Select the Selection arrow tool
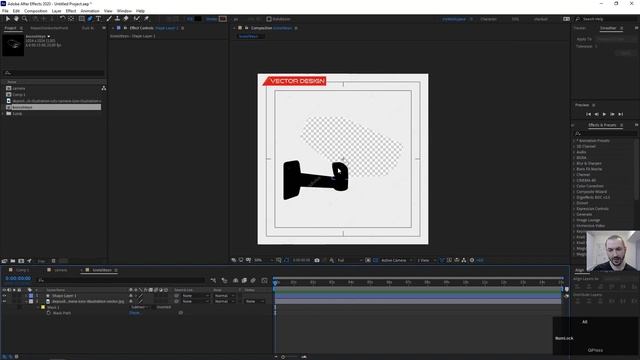640x360 pixels. (x=7, y=19)
